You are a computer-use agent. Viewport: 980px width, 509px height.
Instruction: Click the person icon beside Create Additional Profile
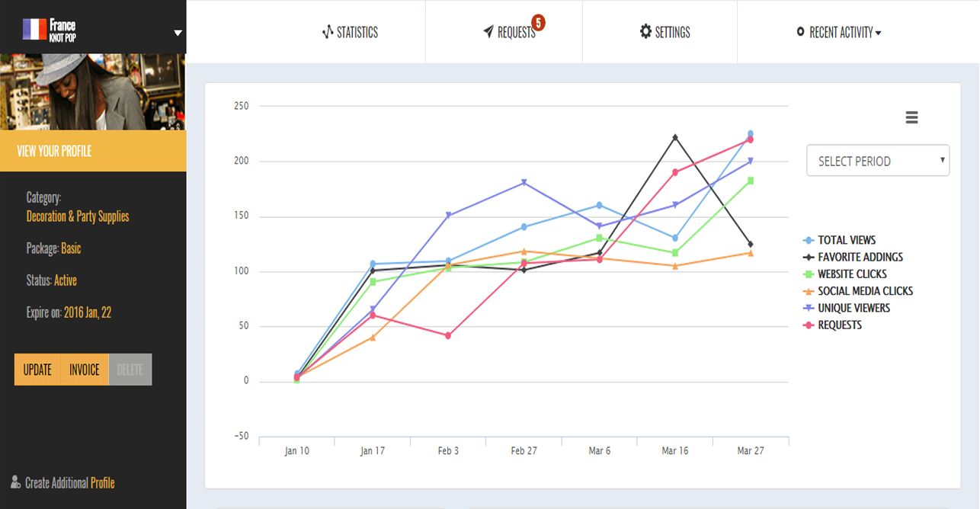coord(15,482)
